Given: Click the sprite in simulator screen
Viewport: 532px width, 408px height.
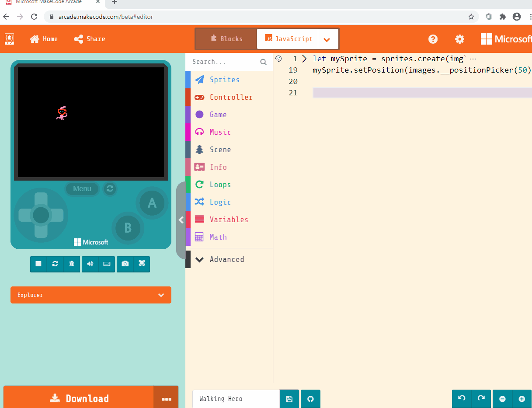Looking at the screenshot, I should pos(62,113).
